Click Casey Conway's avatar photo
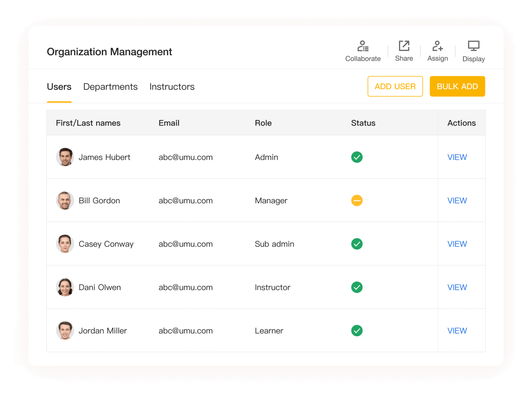 pos(65,244)
